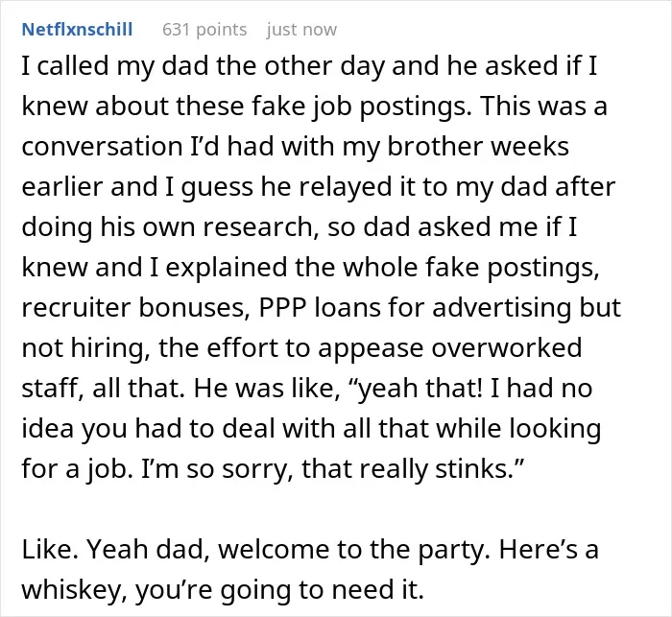Click the word 'appease' in the comment

coord(371,347)
